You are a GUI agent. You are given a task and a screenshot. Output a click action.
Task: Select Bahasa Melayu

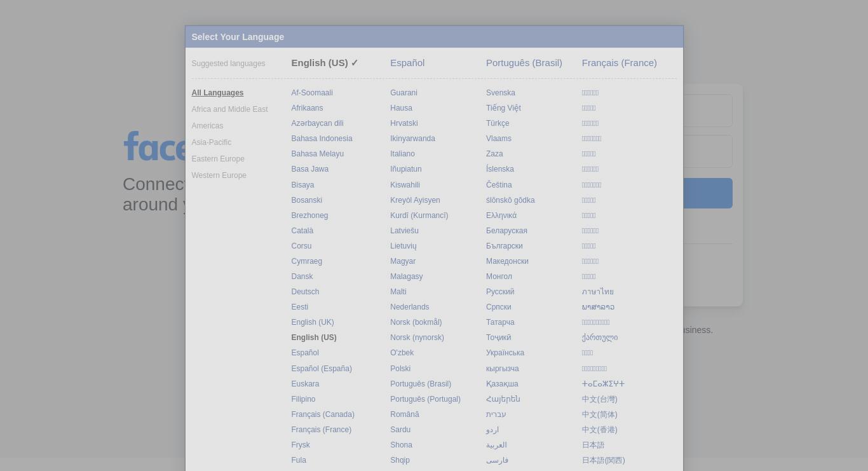tap(317, 154)
